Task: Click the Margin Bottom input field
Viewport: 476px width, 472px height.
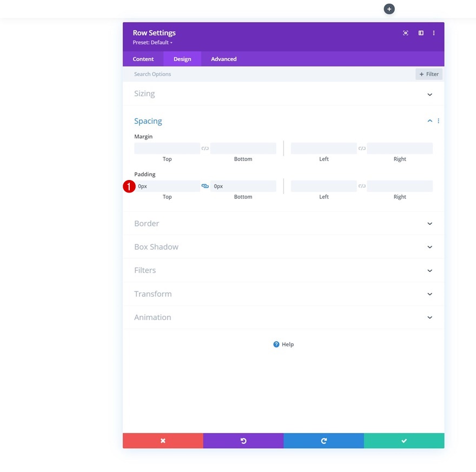Action: [x=243, y=148]
